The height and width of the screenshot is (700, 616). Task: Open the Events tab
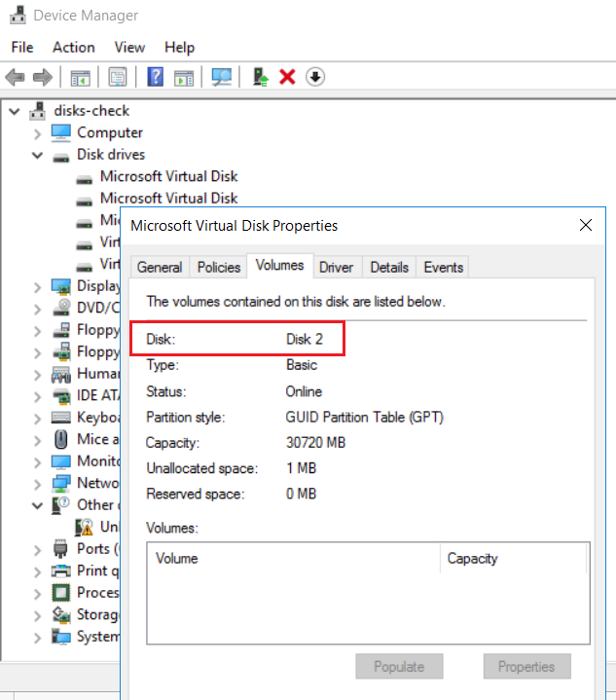[x=443, y=267]
